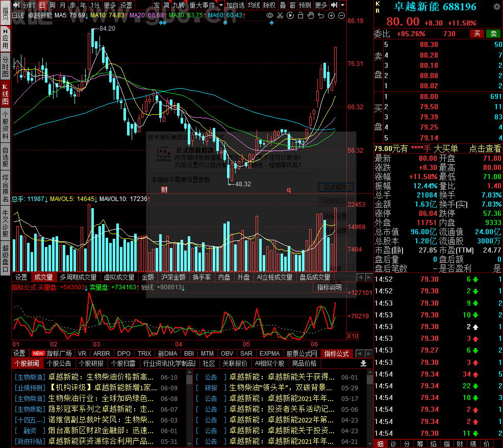Toggle 除权 ex-rights adjustment

pyautogui.click(x=269, y=5)
